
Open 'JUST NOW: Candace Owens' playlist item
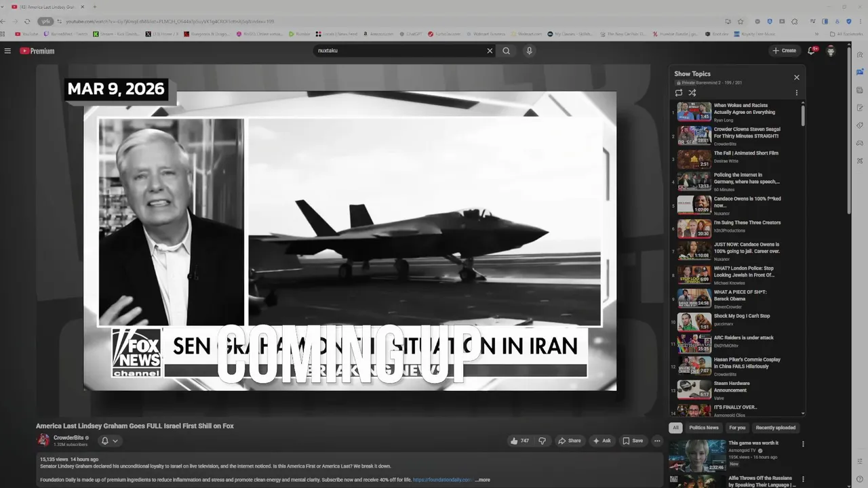click(x=736, y=251)
